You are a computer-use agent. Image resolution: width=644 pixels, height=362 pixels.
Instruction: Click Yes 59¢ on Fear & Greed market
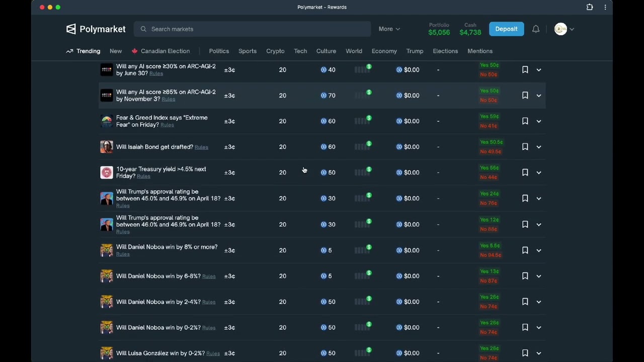[x=489, y=117]
